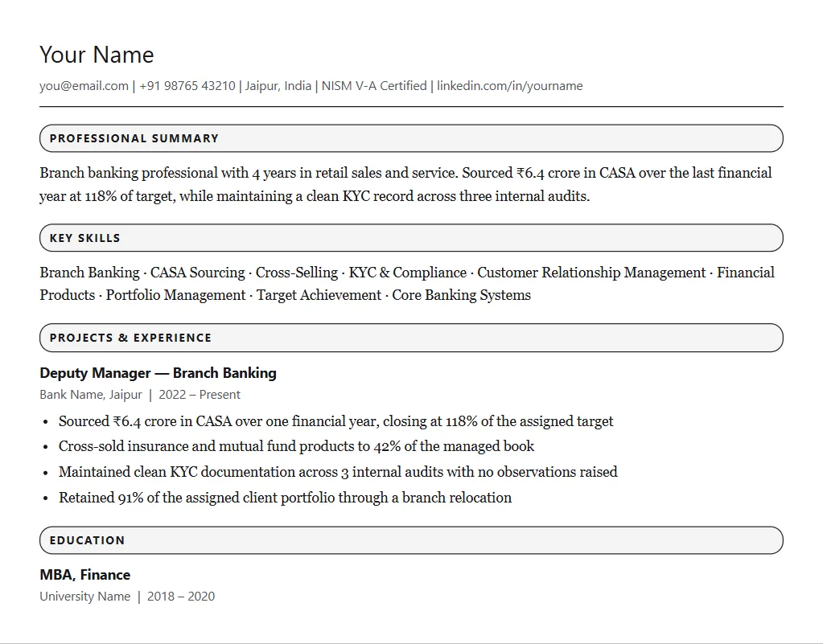Select the PROJECTS & EXPERIENCE section header
The width and height of the screenshot is (823, 644).
click(x=412, y=338)
